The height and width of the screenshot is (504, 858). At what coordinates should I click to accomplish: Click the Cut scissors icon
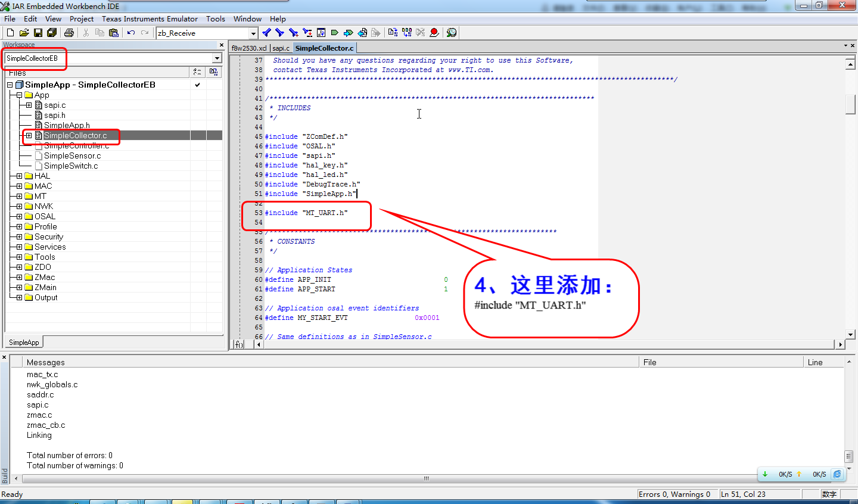[x=86, y=33]
